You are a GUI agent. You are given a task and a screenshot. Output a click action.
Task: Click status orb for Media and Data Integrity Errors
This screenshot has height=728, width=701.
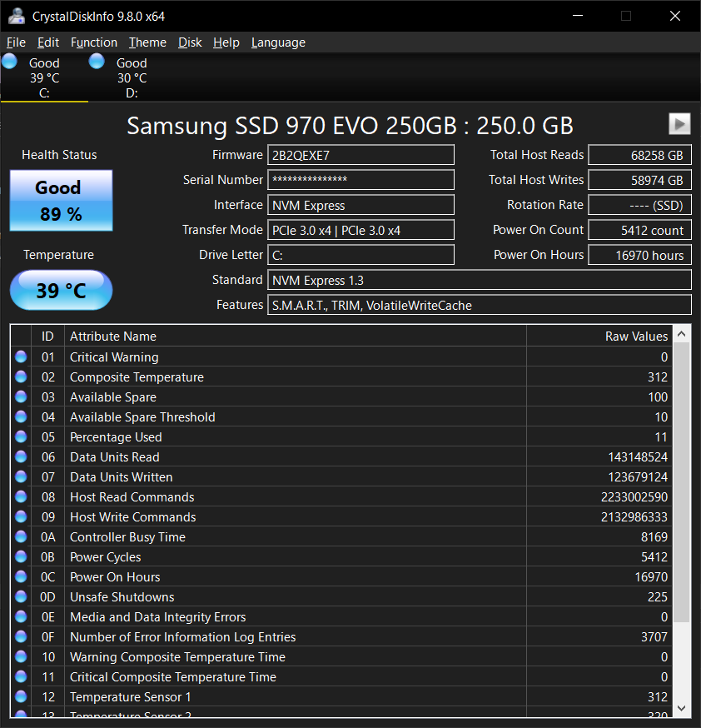click(x=21, y=616)
